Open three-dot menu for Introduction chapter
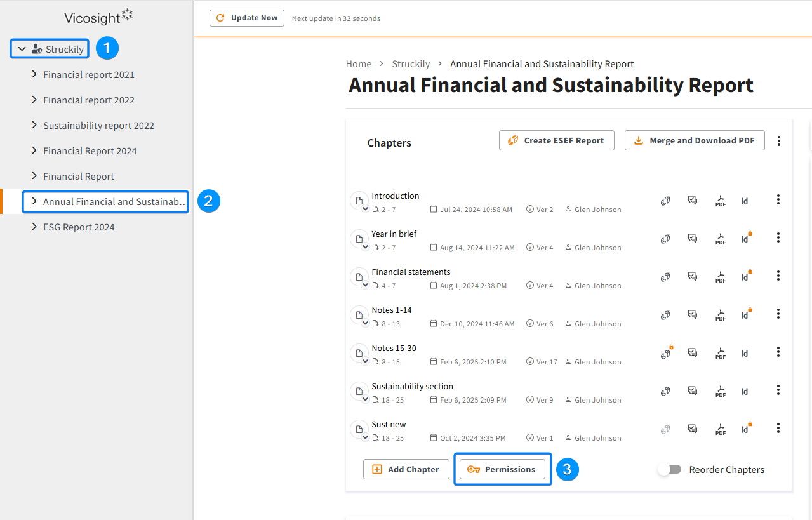Image resolution: width=812 pixels, height=520 pixels. pyautogui.click(x=778, y=199)
